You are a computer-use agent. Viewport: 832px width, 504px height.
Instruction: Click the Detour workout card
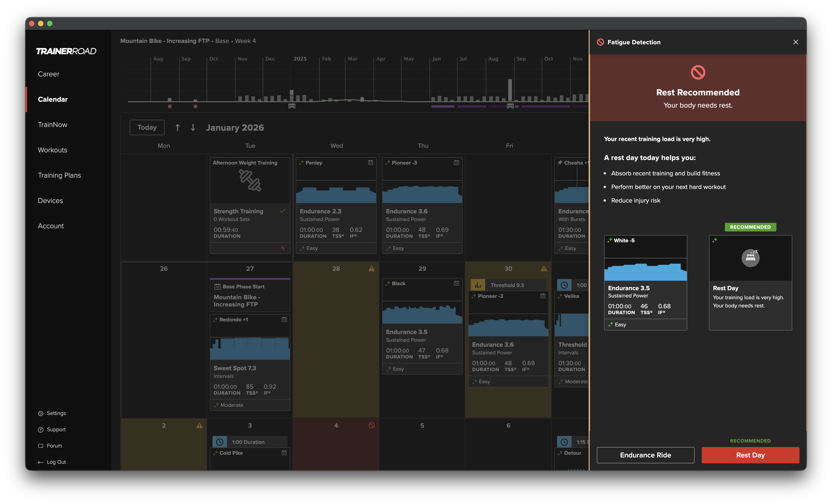click(x=572, y=459)
